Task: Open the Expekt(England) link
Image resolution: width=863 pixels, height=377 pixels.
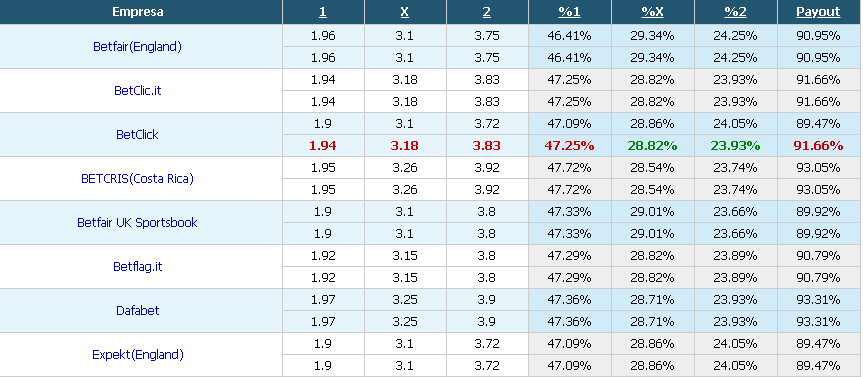Action: [x=138, y=355]
